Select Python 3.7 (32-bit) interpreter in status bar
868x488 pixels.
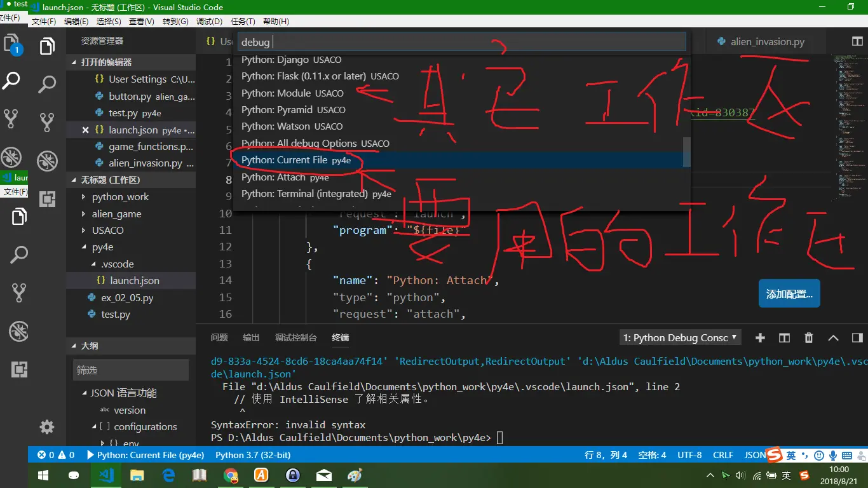pyautogui.click(x=253, y=455)
